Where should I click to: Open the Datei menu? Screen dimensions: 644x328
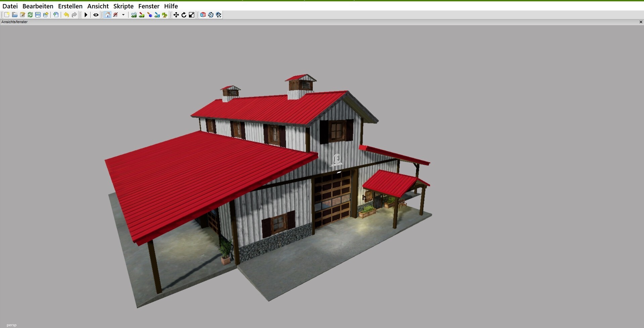[10, 6]
